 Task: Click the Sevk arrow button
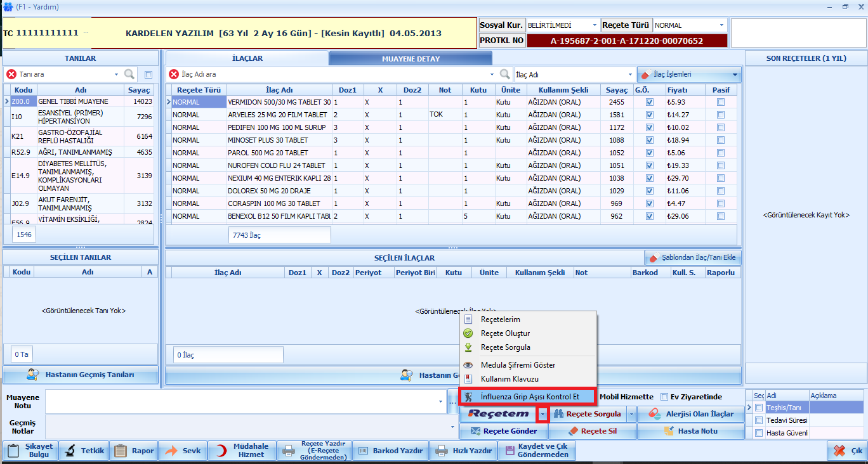[x=183, y=451]
